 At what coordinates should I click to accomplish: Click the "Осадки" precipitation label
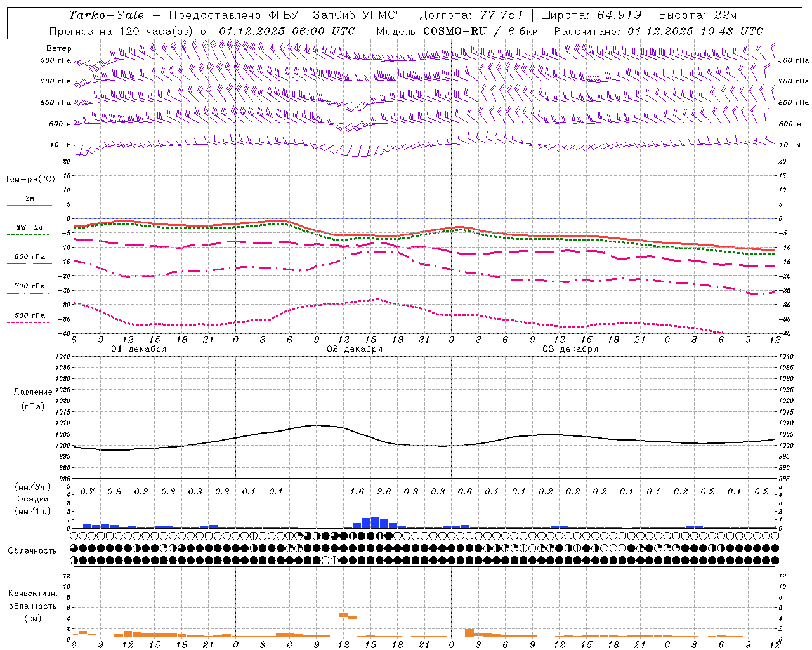click(x=32, y=499)
